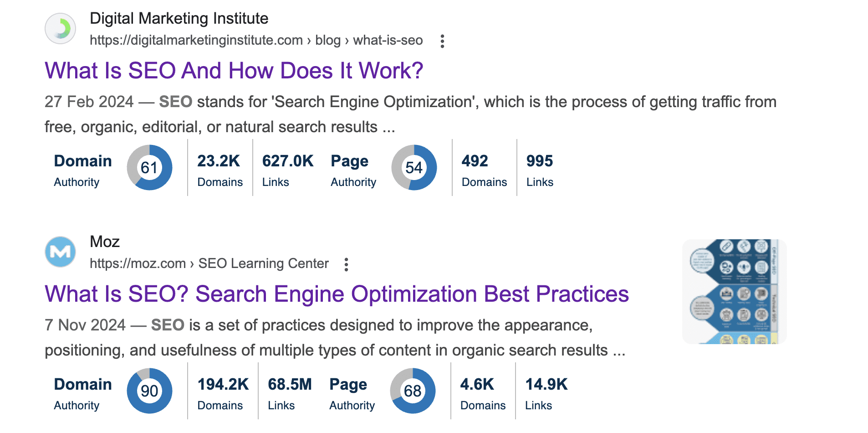Select the 627.0K Links metric
The width and height of the screenshot is (868, 433).
pos(288,169)
